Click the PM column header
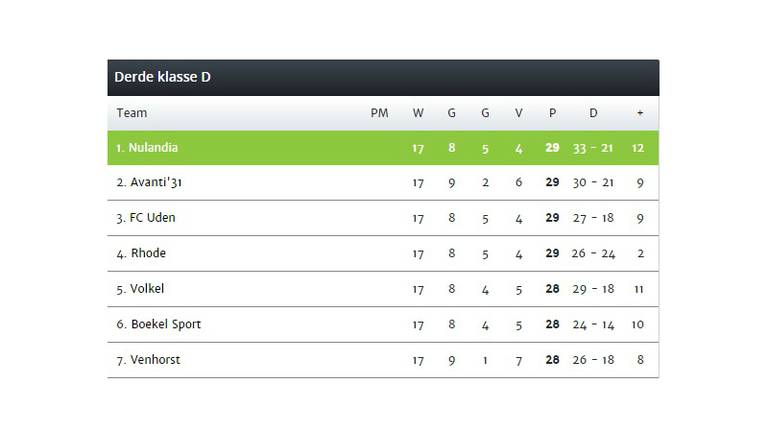The width and height of the screenshot is (768, 432). click(379, 113)
